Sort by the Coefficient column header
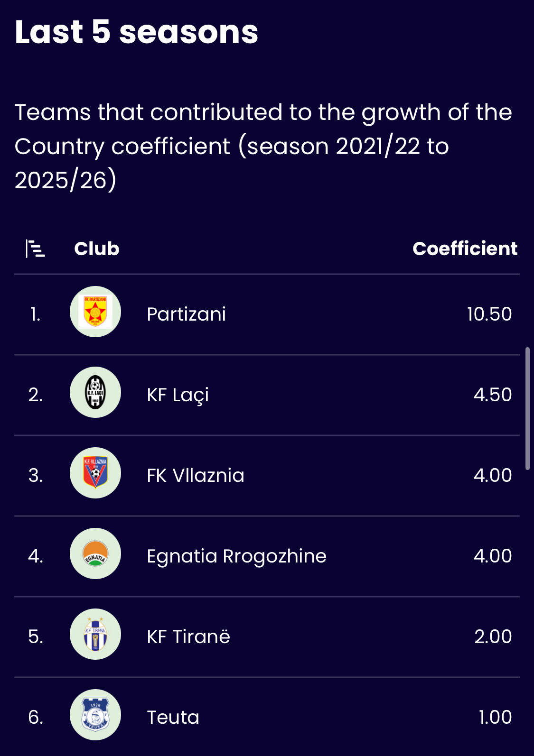The image size is (534, 756). click(465, 249)
